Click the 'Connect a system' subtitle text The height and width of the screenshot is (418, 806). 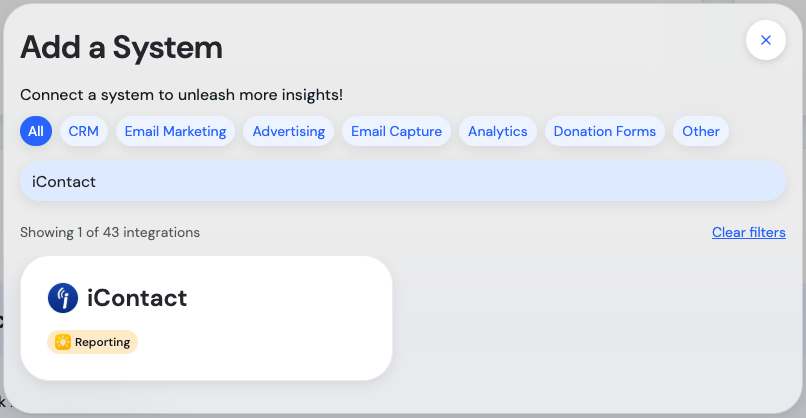[181, 95]
